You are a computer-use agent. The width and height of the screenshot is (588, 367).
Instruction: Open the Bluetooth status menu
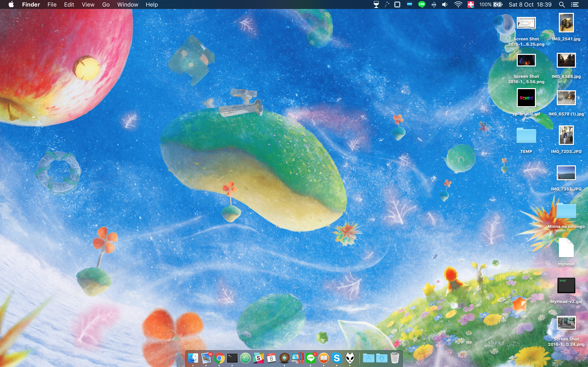point(434,5)
